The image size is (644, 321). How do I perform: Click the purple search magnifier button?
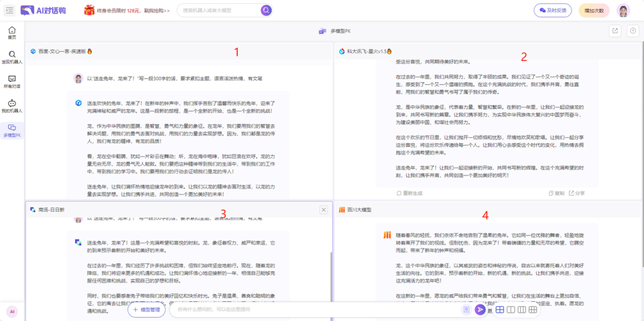[266, 10]
